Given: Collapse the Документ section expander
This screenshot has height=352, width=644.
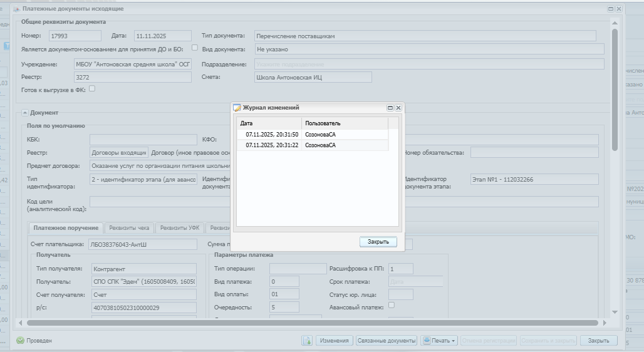Looking at the screenshot, I should click(24, 113).
